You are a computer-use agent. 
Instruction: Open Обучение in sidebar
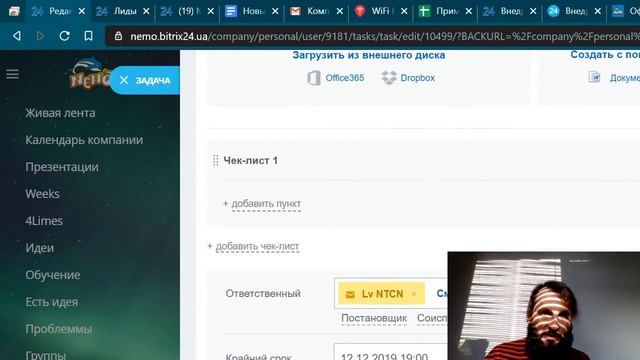(53, 275)
